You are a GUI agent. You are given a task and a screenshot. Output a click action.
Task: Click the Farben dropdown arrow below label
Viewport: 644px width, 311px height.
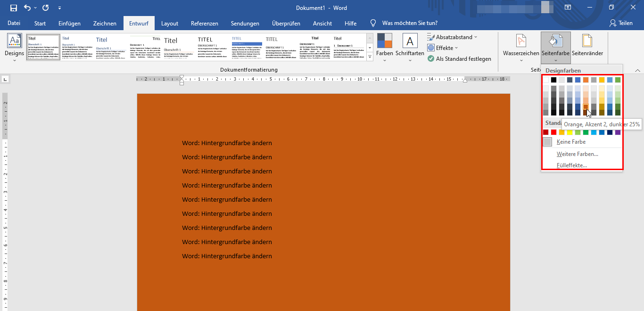coord(385,60)
